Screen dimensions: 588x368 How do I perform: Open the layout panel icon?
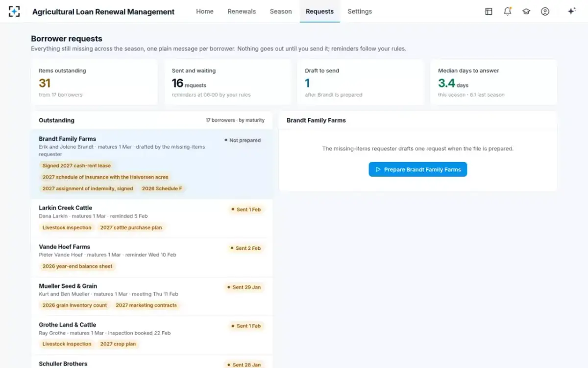[x=489, y=11]
